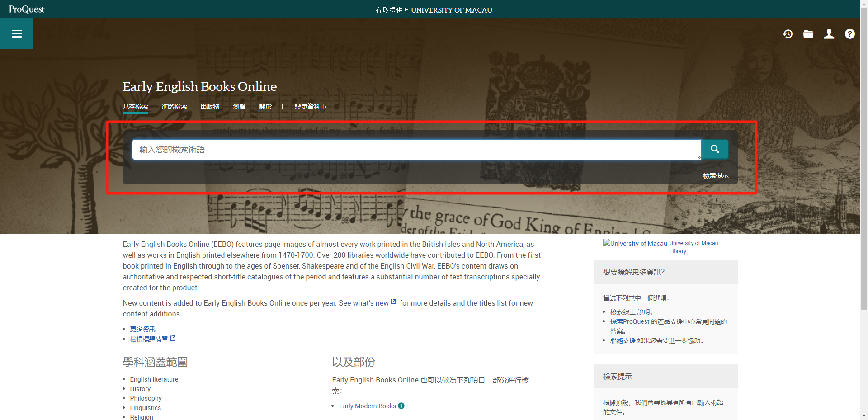
Task: Click info icon next to Early Modern Books
Action: pos(401,406)
